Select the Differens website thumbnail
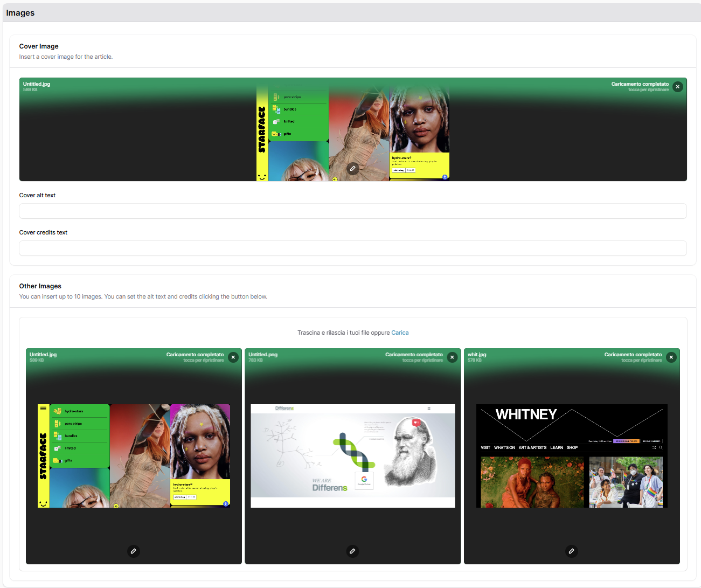The image size is (701, 588). (353, 456)
